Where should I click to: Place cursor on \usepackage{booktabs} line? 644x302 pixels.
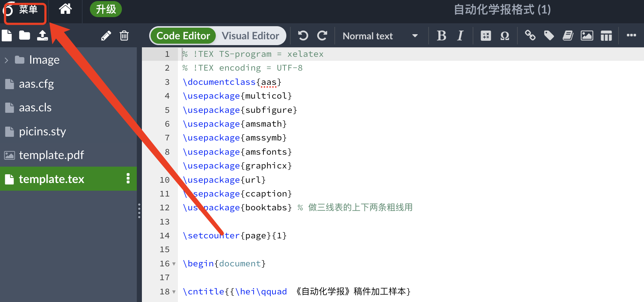coord(237,208)
